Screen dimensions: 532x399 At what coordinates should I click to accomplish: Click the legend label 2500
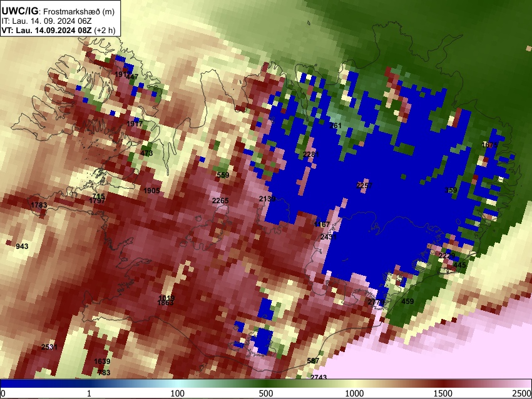(522, 393)
